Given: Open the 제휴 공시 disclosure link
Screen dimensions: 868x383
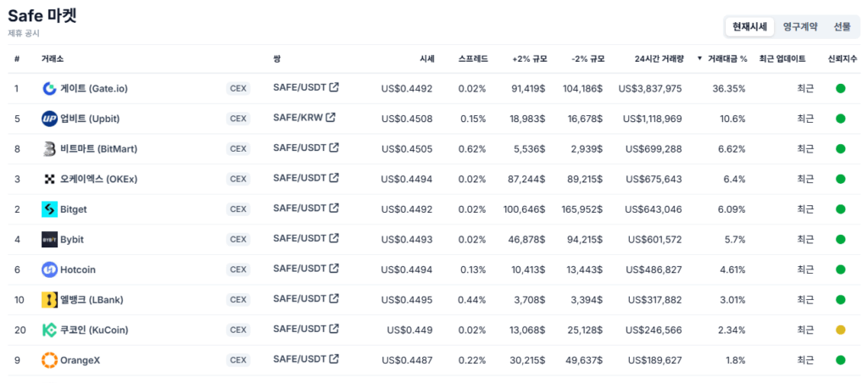Looking at the screenshot, I should [24, 33].
